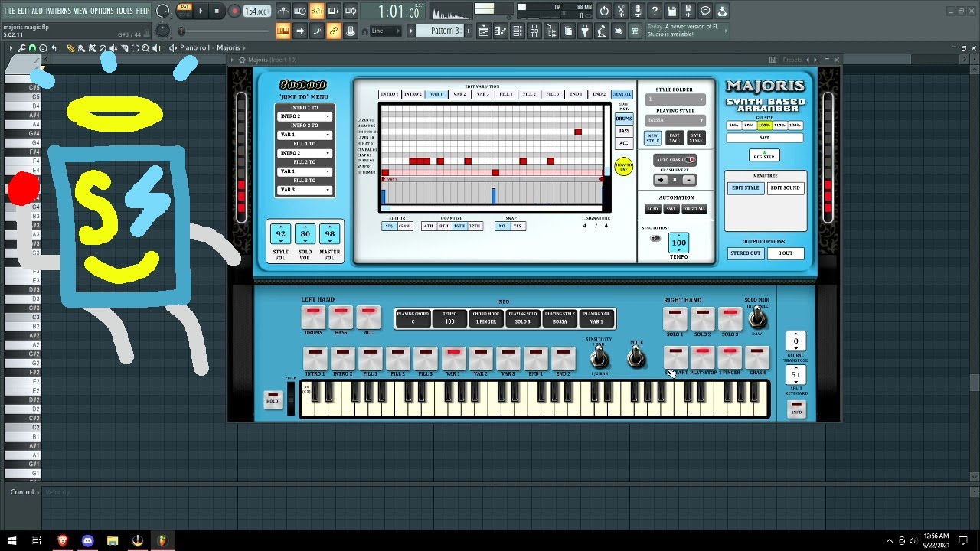The height and width of the screenshot is (551, 980).
Task: Toggle the piano keyboard typing icon
Action: 283,31
